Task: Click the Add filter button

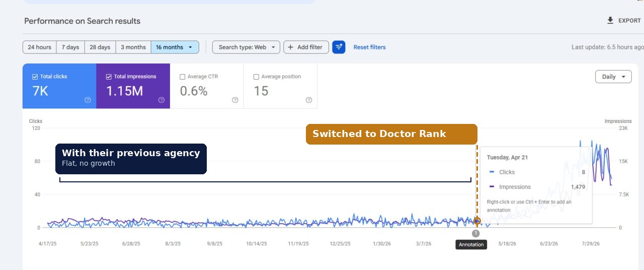Action: tap(306, 47)
